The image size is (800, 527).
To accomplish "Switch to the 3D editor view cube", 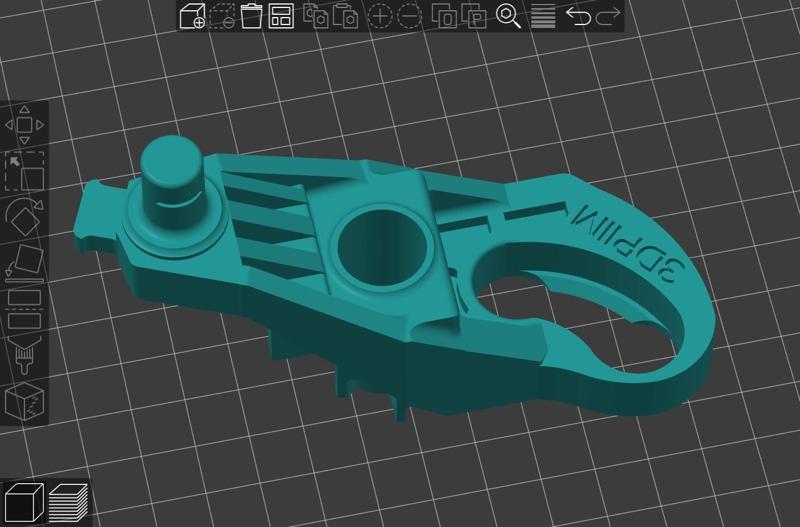I will 23,503.
